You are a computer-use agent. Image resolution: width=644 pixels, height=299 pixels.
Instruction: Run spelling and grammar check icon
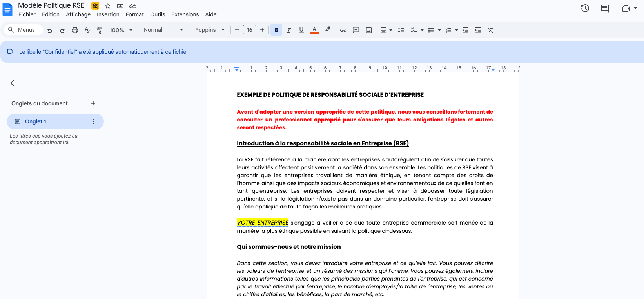87,30
